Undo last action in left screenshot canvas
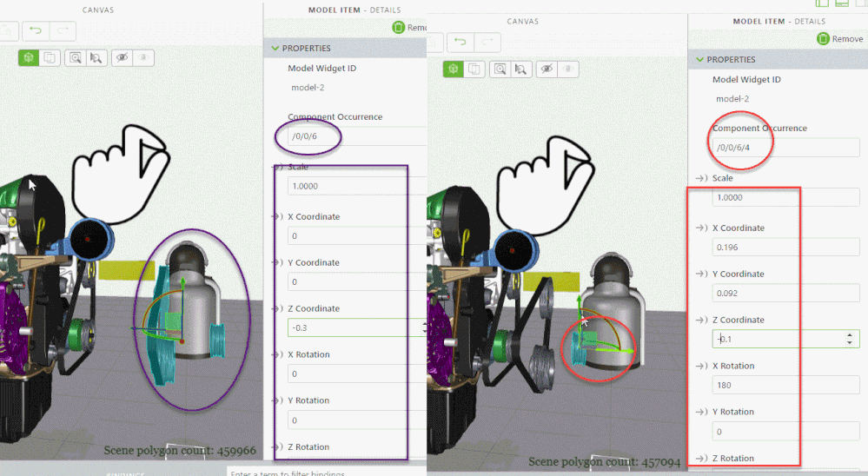868x476 pixels. (x=36, y=30)
